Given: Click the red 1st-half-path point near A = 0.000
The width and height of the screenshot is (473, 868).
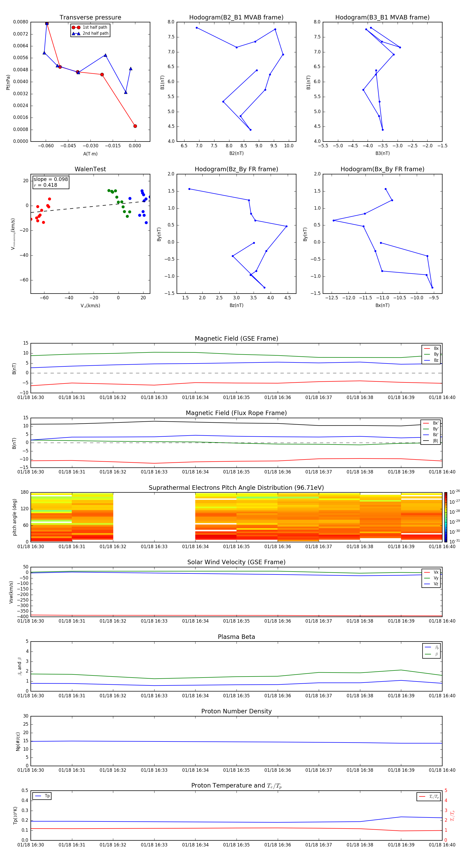Looking at the screenshot, I should (135, 126).
